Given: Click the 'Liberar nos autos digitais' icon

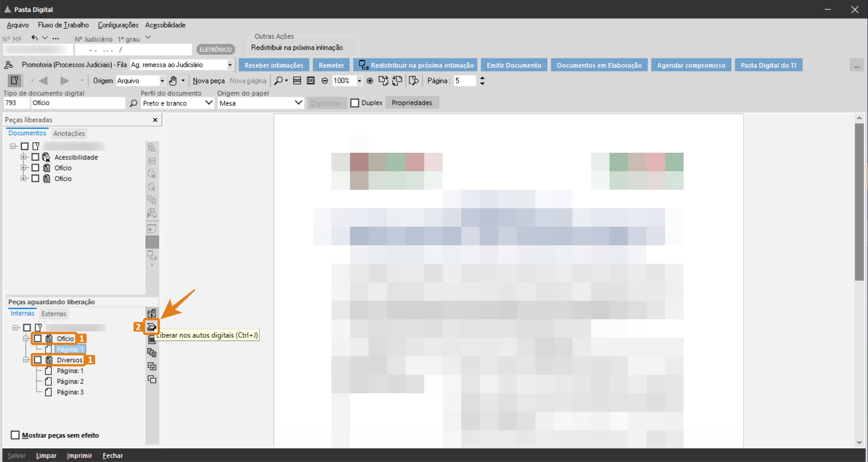Looking at the screenshot, I should click(151, 327).
